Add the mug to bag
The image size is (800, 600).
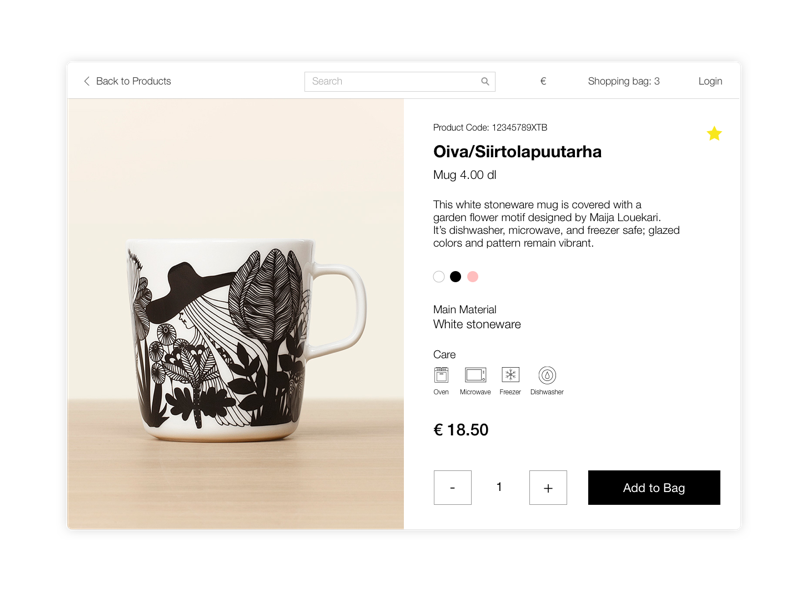[x=654, y=488]
